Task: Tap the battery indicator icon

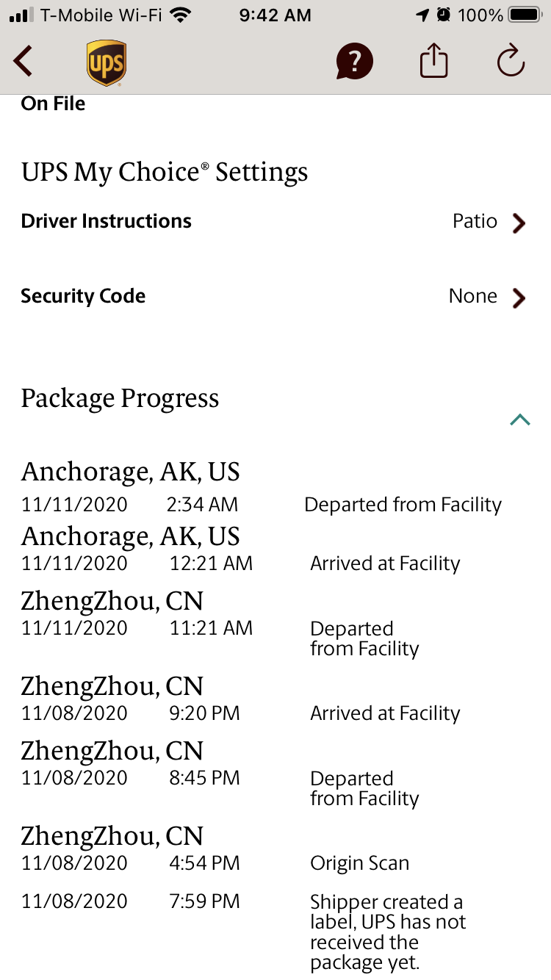Action: point(525,15)
